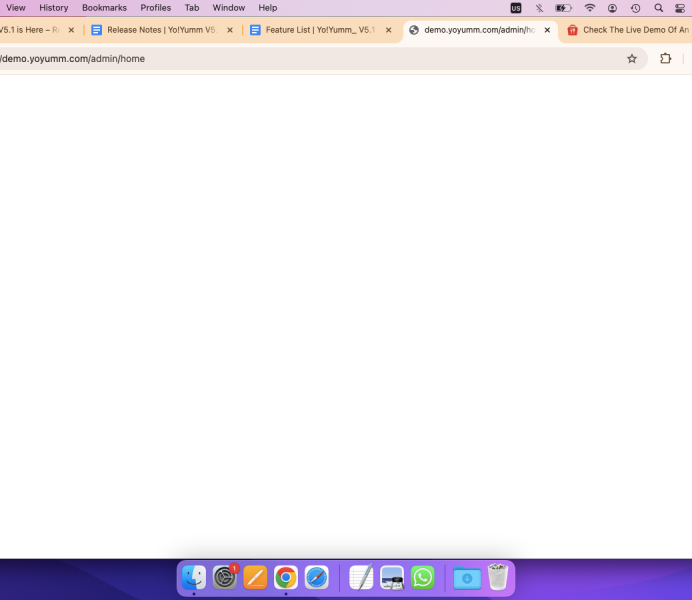Click the address bar URL field
Image resolution: width=692 pixels, height=600 pixels.
[300, 59]
